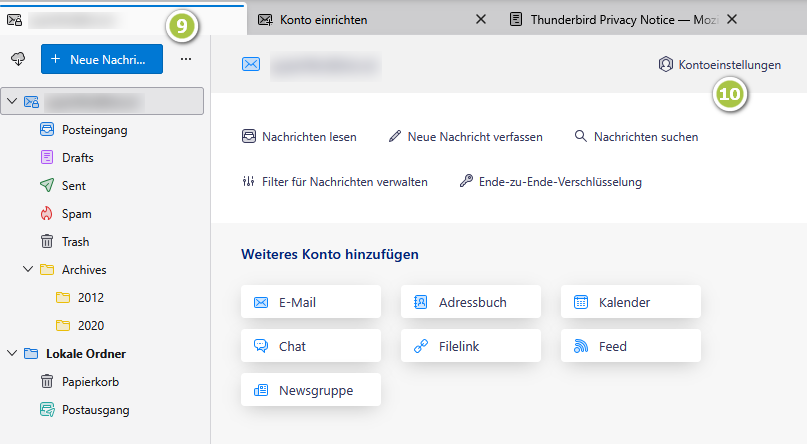Click the green Sent paper-plane icon
The height and width of the screenshot is (444, 807).
[47, 185]
